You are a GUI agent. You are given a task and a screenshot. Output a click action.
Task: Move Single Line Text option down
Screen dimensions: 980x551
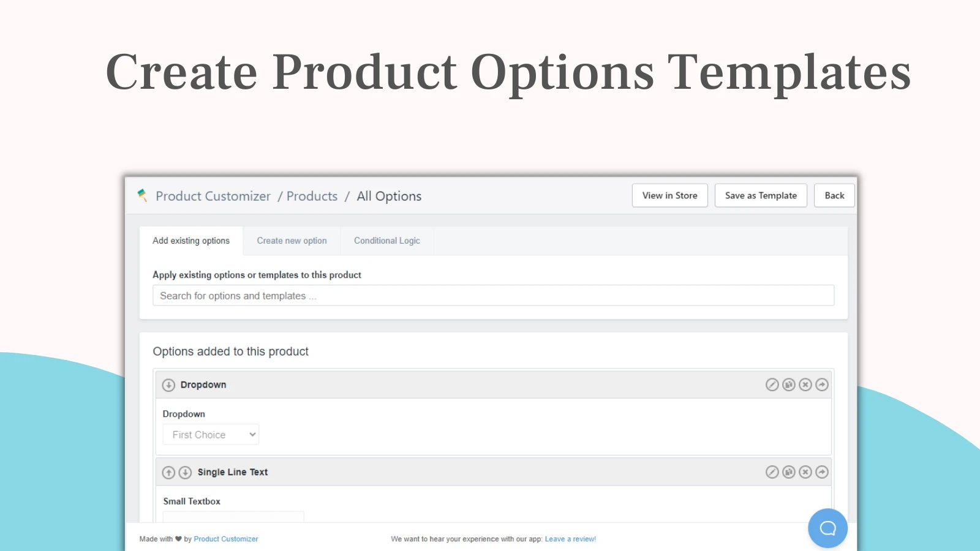[185, 473]
